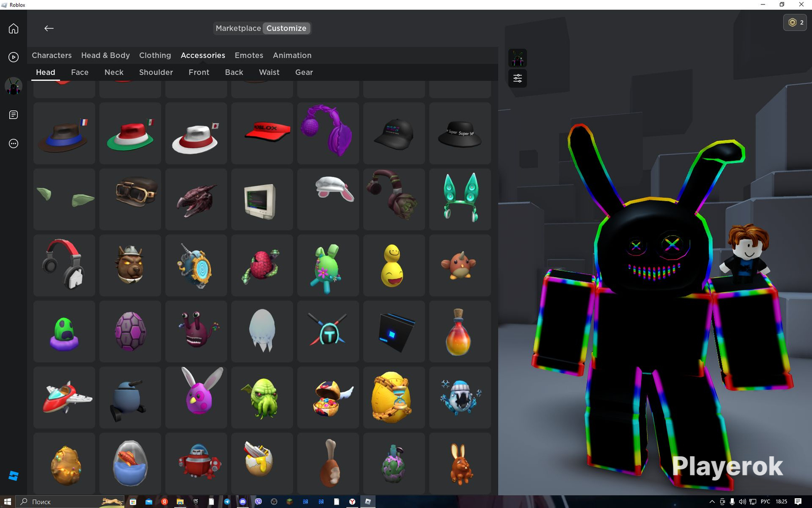This screenshot has height=508, width=812.
Task: Equip the purple earmuffs accessory
Action: 328,133
